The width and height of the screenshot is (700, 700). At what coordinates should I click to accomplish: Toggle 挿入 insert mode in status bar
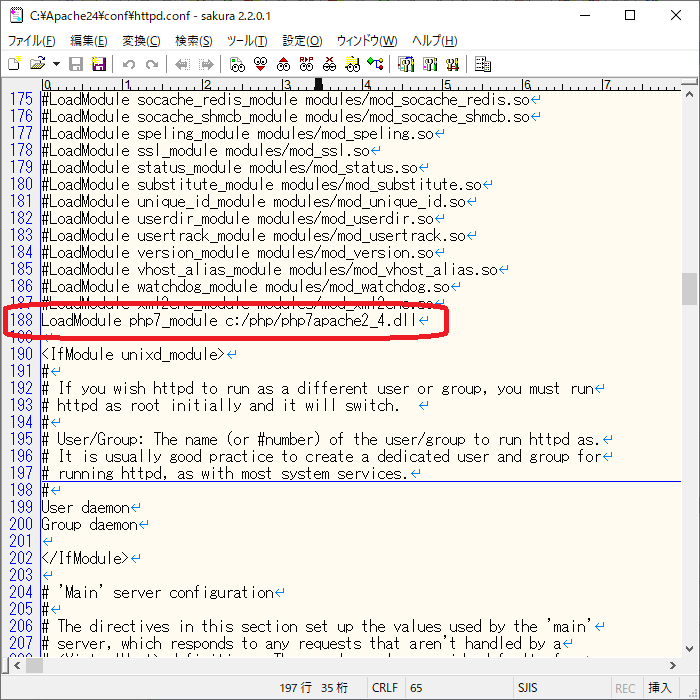[661, 688]
